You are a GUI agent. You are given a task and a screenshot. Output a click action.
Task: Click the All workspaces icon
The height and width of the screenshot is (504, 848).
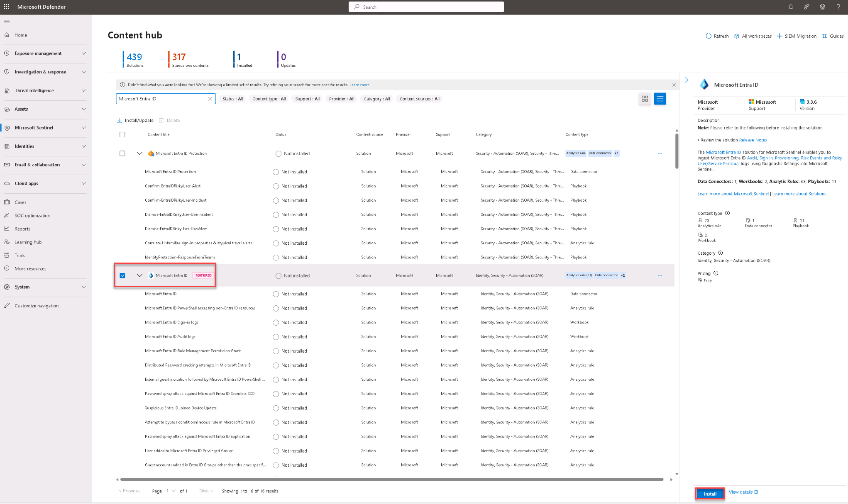pos(736,36)
